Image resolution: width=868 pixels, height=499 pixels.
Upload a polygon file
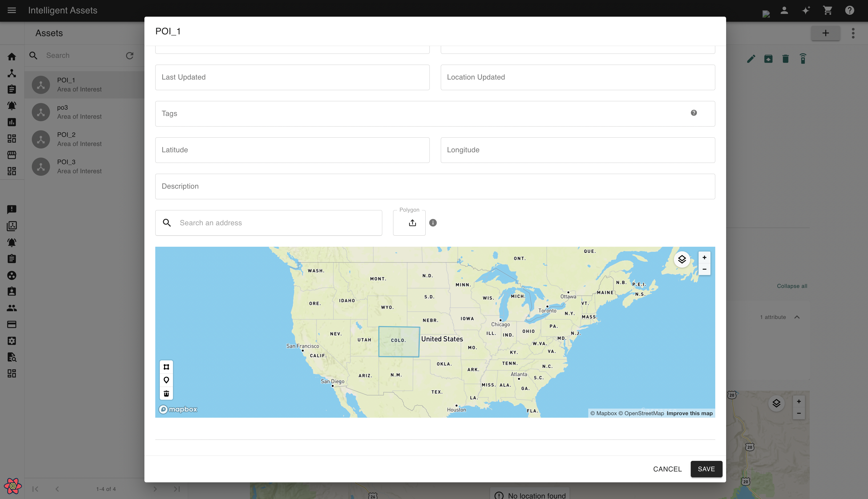[412, 223]
